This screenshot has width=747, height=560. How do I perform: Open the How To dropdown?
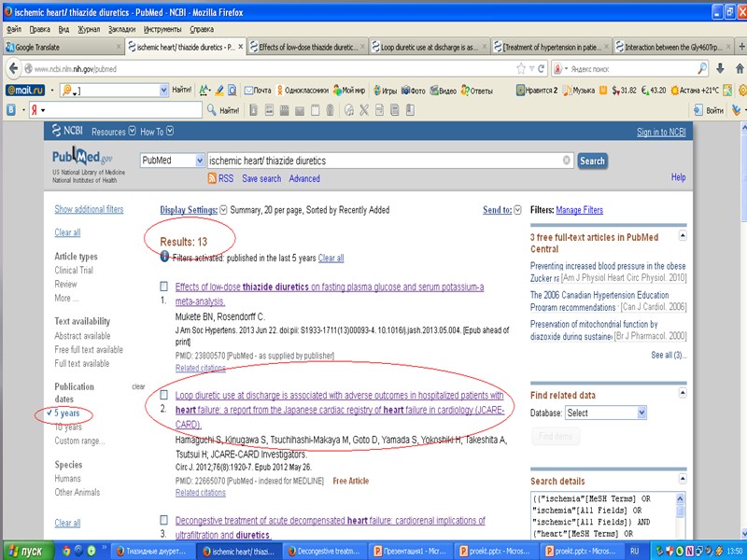[x=157, y=132]
